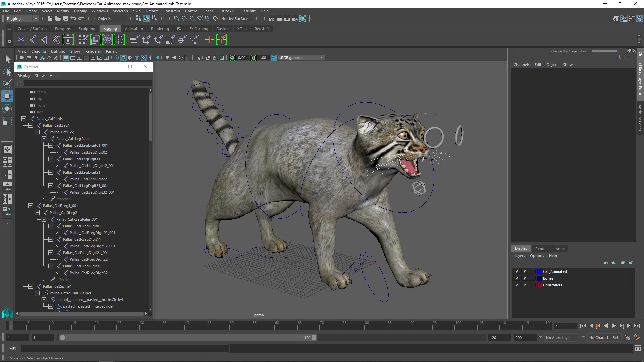Toggle visibility V of Cat_Animated layer
The height and width of the screenshot is (362, 644).
click(x=517, y=271)
